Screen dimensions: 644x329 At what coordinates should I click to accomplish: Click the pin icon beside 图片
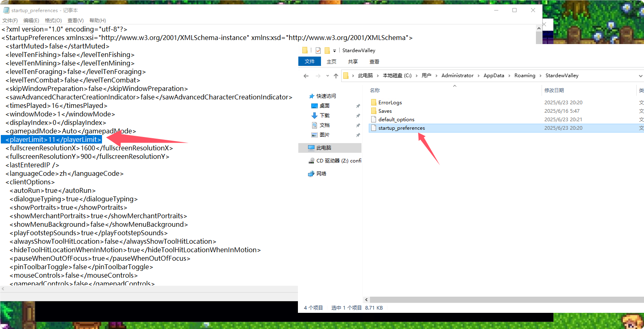[358, 135]
